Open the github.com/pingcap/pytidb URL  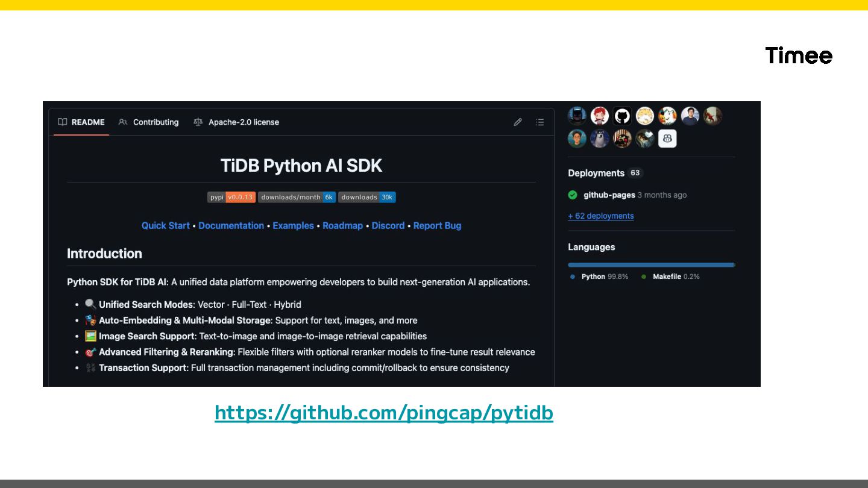tap(384, 413)
